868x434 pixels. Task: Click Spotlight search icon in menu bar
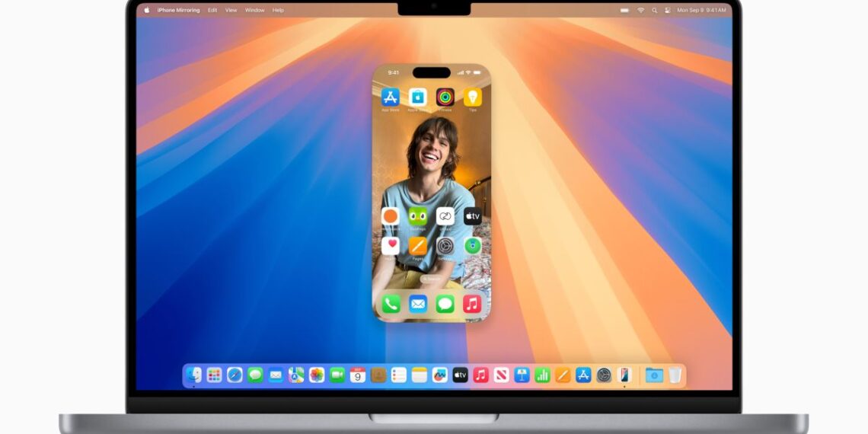(x=654, y=10)
